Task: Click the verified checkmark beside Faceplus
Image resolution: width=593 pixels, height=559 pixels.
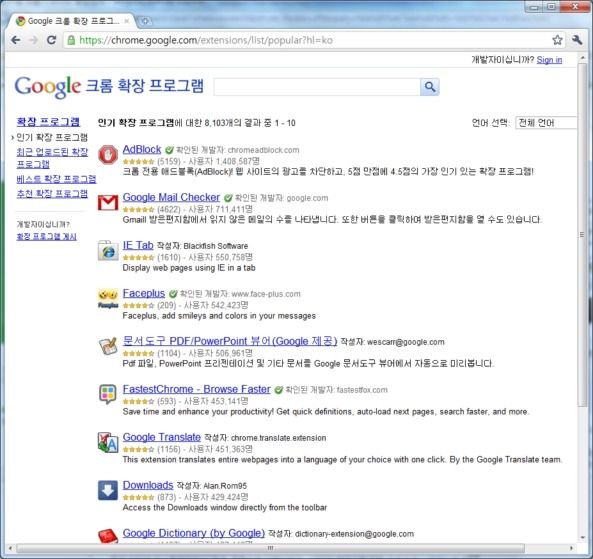Action: 173,294
